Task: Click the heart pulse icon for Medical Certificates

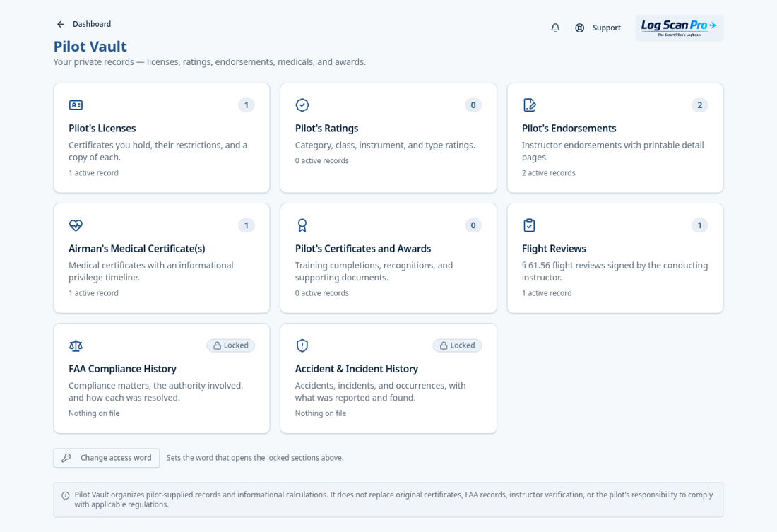Action: coord(76,225)
